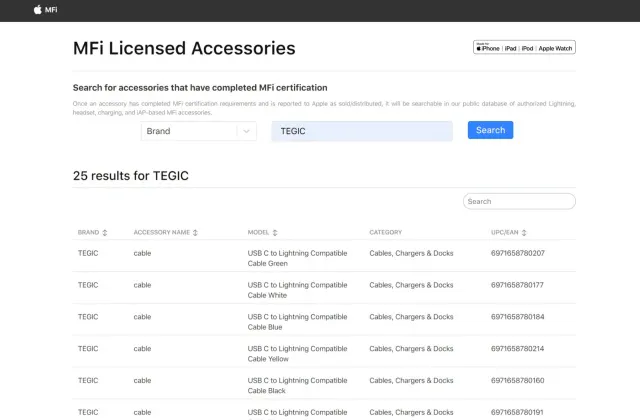Click the Made for iPhone badge
This screenshot has width=640, height=420.
coord(524,48)
